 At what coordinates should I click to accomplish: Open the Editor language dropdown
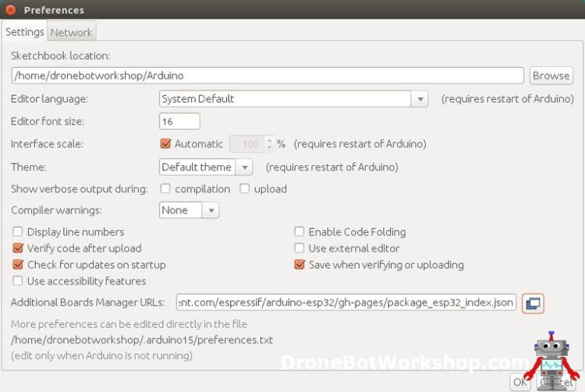[x=293, y=99]
